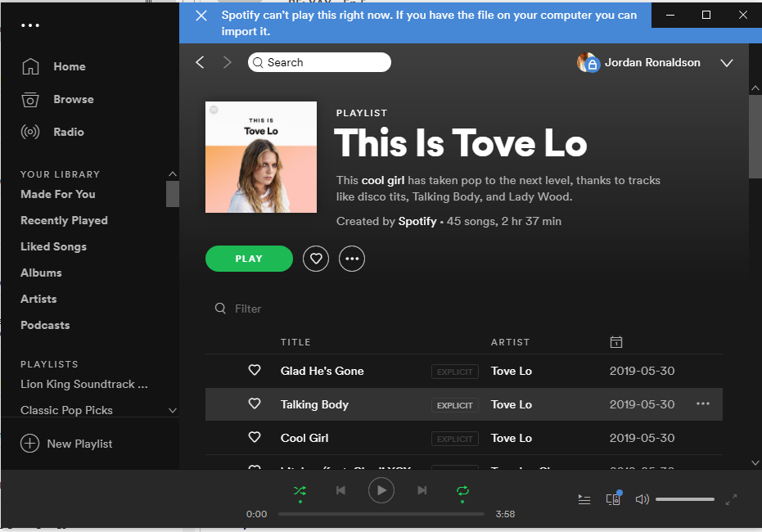
Task: Toggle shuffle playback
Action: [x=300, y=490]
